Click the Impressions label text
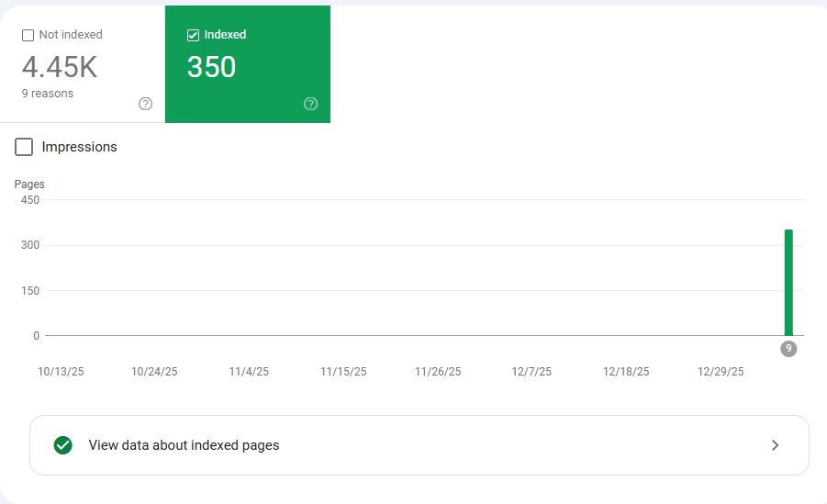Screen dimensions: 827x504 (x=80, y=147)
